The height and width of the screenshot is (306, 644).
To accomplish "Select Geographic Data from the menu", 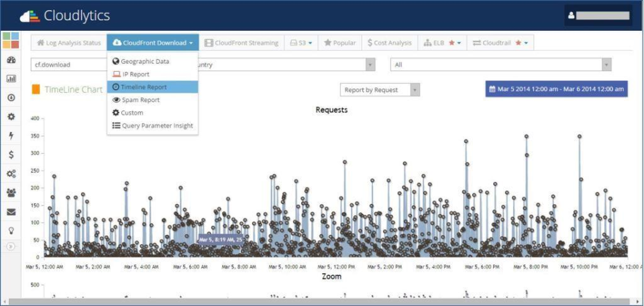I will pyautogui.click(x=153, y=62).
